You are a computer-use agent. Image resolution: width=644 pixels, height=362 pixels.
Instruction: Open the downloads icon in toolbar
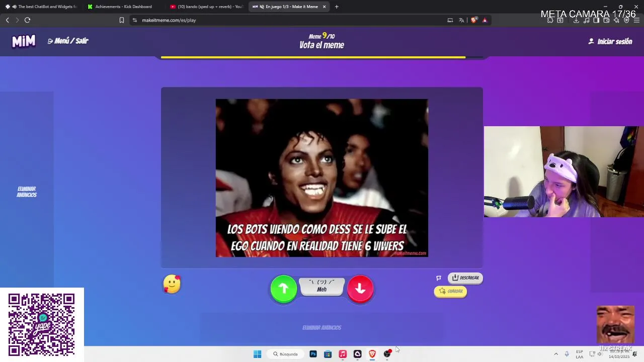(576, 20)
